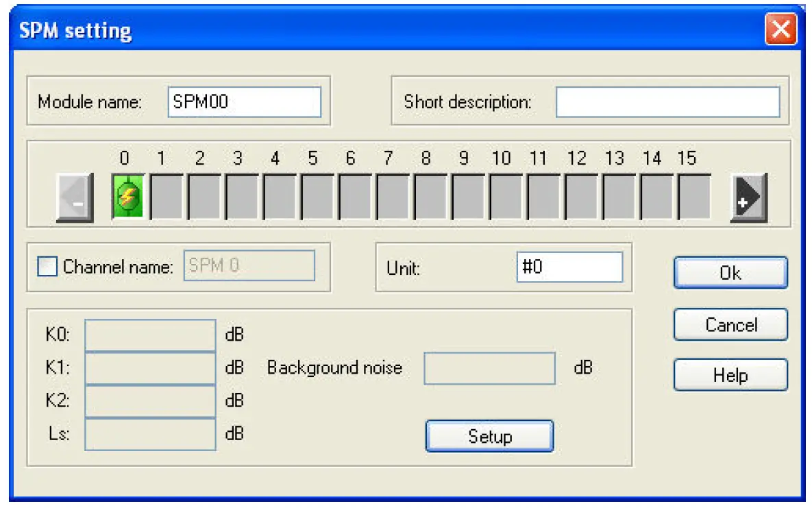Click the K1 dB value field
812x508 pixels.
point(150,369)
